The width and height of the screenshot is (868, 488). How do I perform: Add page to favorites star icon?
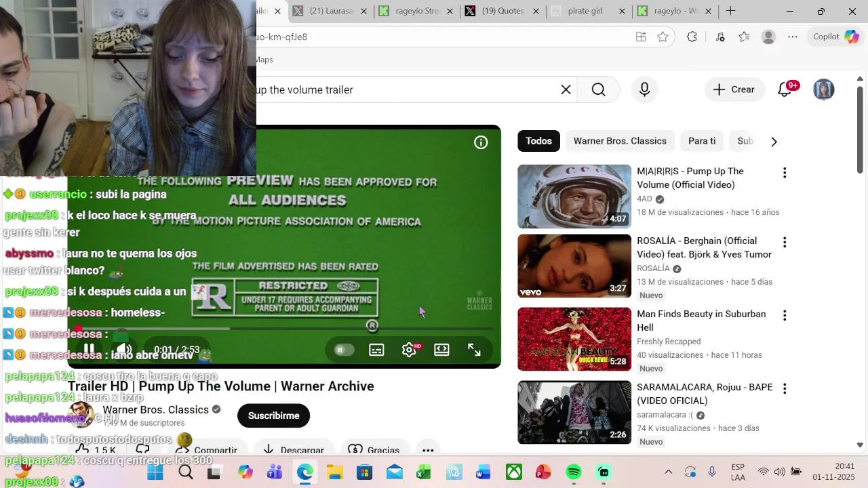point(663,37)
